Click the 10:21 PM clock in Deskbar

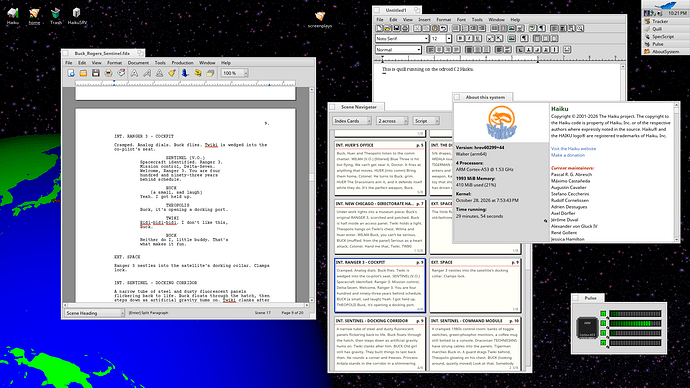(x=677, y=13)
